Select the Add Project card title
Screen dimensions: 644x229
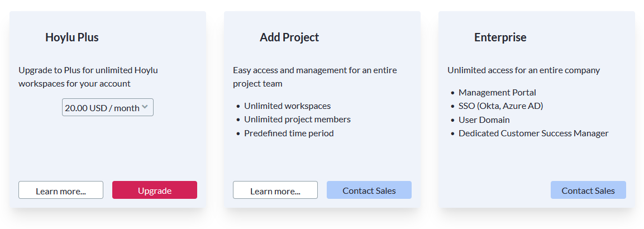tap(289, 37)
